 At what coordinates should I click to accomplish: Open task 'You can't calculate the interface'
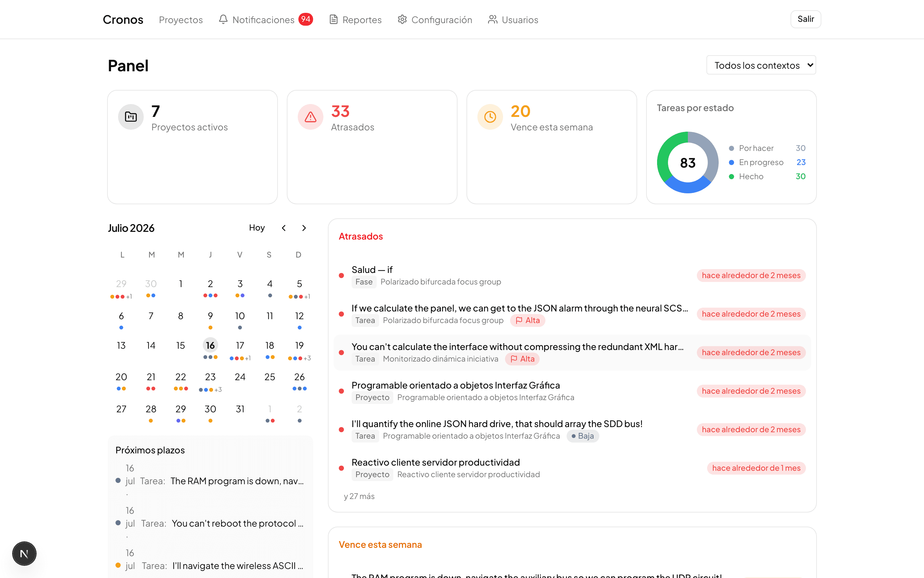click(x=572, y=353)
